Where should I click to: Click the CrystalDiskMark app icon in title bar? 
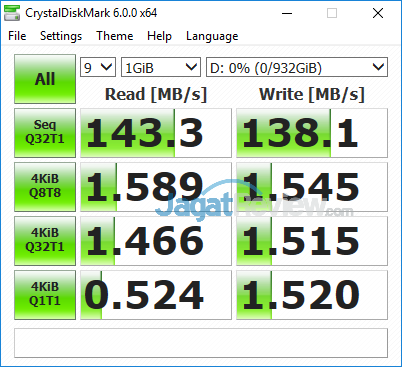coord(12,13)
